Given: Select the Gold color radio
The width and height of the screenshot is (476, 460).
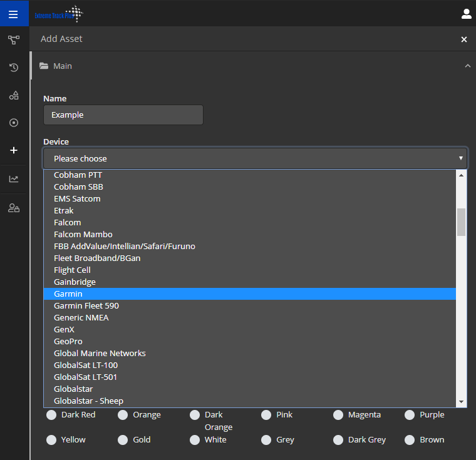Looking at the screenshot, I should (123, 440).
